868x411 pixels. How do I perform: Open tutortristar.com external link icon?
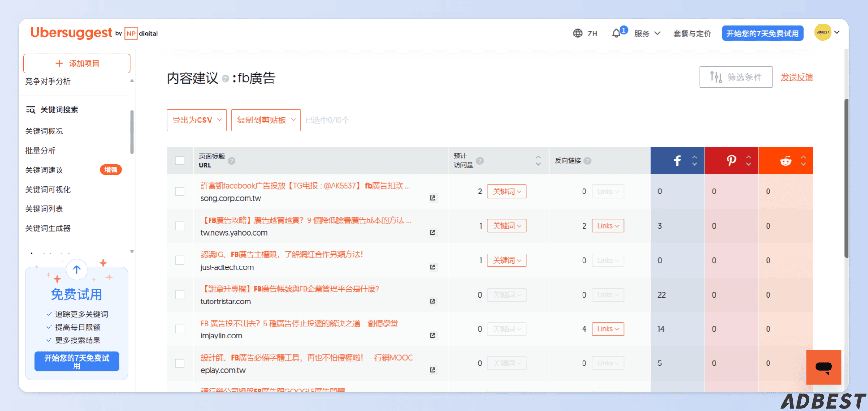coord(433,301)
